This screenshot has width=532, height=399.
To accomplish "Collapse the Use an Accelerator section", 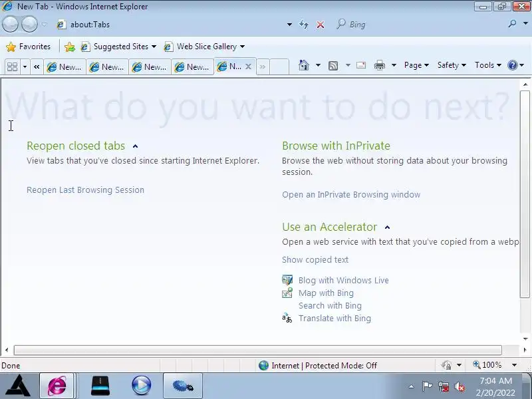I will pos(387,227).
